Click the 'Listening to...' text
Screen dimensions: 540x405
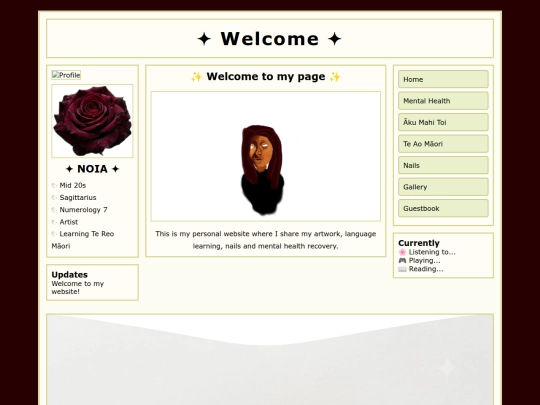pyautogui.click(x=432, y=252)
